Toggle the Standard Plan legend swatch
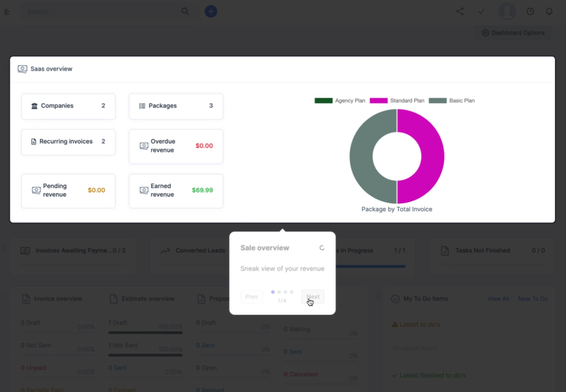 pyautogui.click(x=379, y=101)
